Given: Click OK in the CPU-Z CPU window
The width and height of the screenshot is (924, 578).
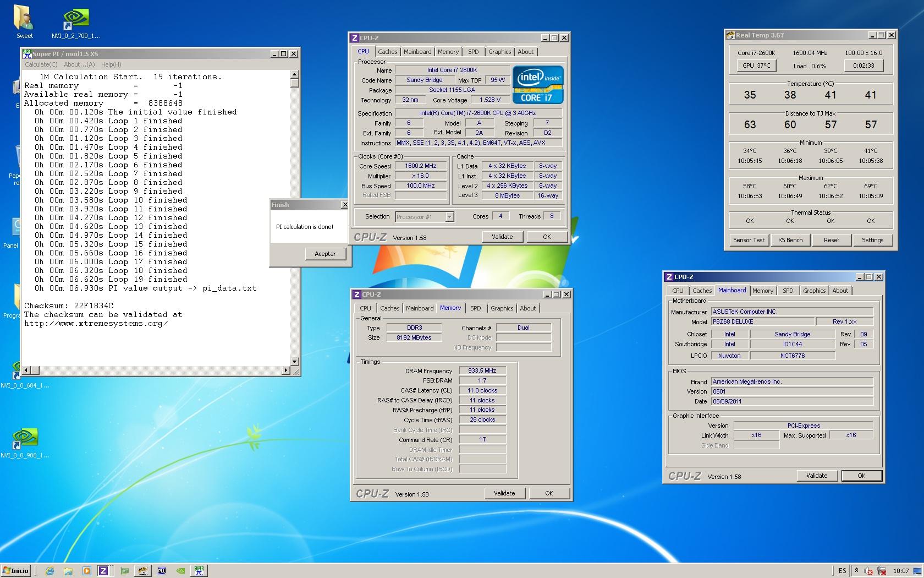Looking at the screenshot, I should tap(547, 237).
